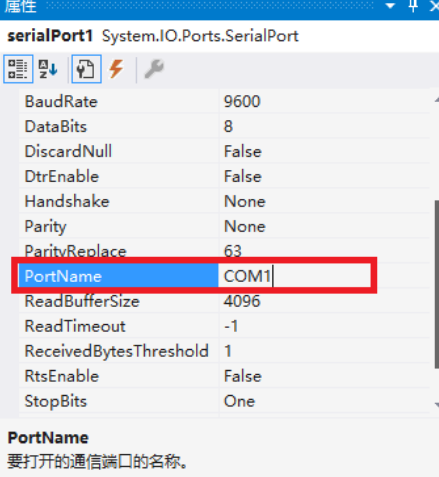This screenshot has width=439, height=477.
Task: Select the ReadTimeout property
Action: click(x=119, y=326)
